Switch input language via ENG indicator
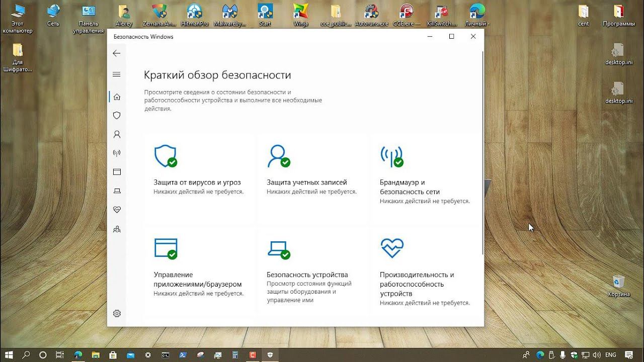This screenshot has width=644, height=362. [611, 354]
